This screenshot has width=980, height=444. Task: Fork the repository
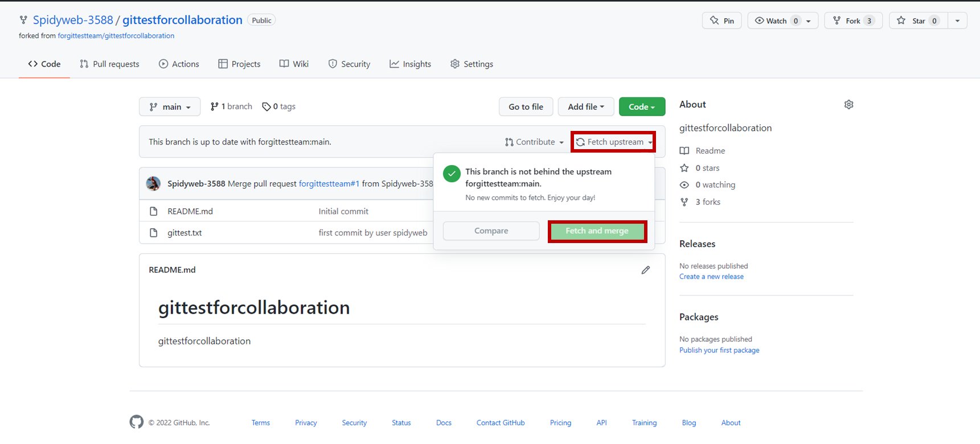[x=853, y=20]
